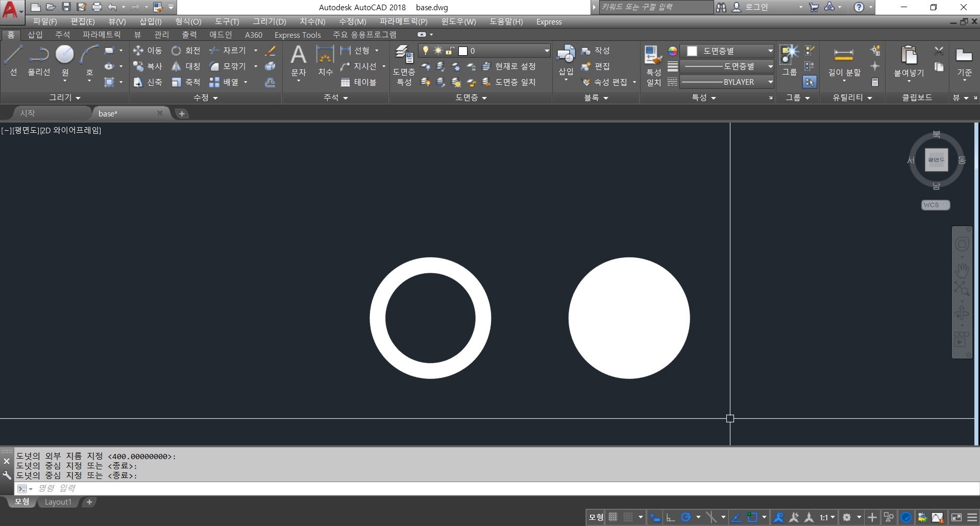This screenshot has width=980, height=526.
Task: Click the 모깎기 (Fillet) tool
Action: pyautogui.click(x=228, y=66)
